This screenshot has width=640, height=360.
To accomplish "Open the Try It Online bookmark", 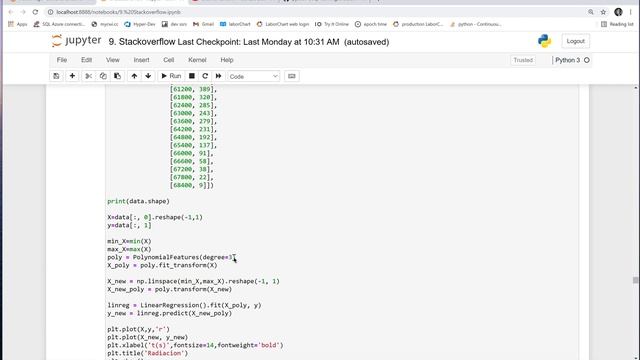I will 332,24.
